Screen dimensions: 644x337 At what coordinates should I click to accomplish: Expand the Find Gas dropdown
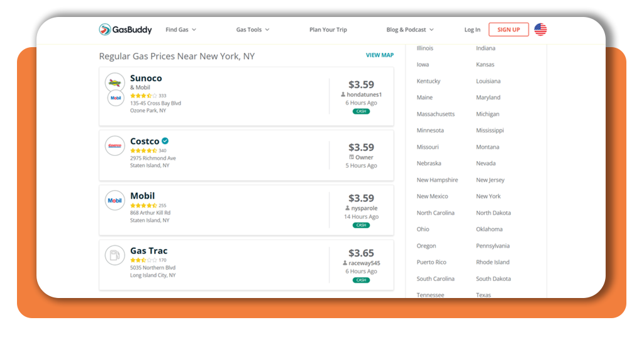180,30
